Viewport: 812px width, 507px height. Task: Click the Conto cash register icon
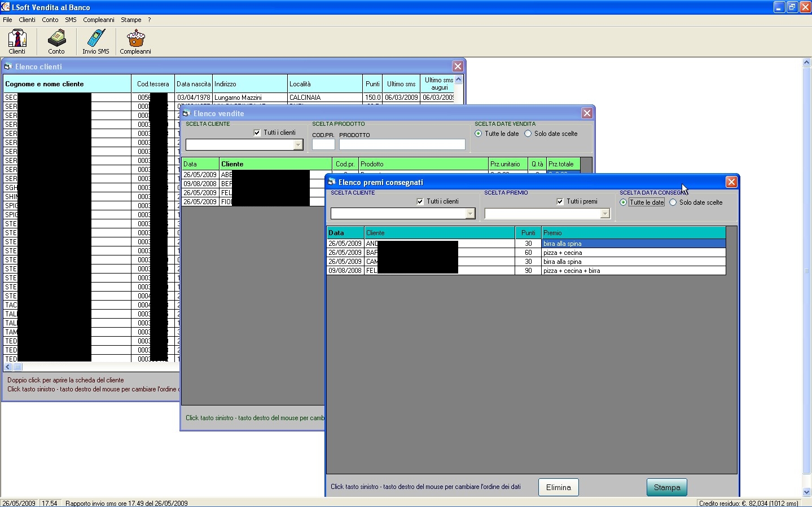click(x=56, y=39)
